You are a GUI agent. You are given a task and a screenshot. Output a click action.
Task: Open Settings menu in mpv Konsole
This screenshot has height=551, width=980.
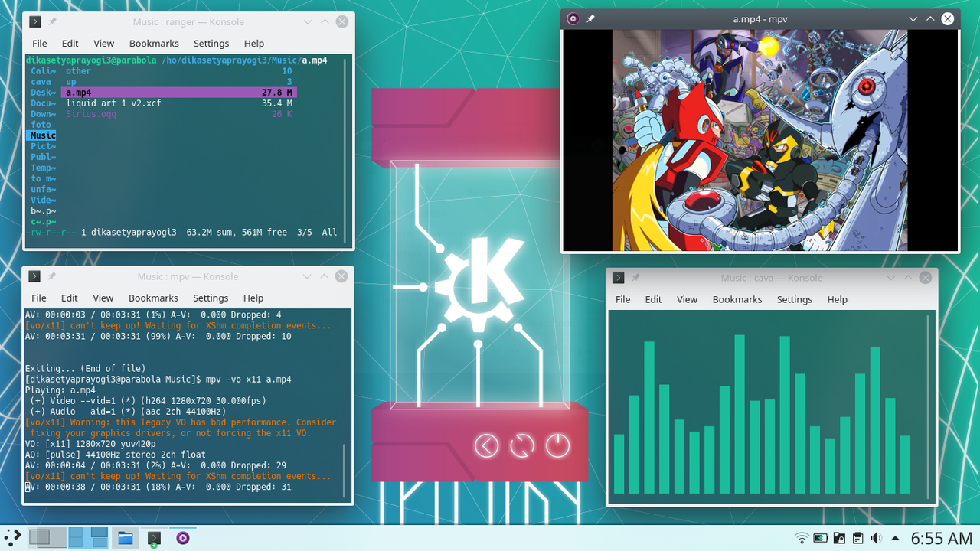pos(211,298)
